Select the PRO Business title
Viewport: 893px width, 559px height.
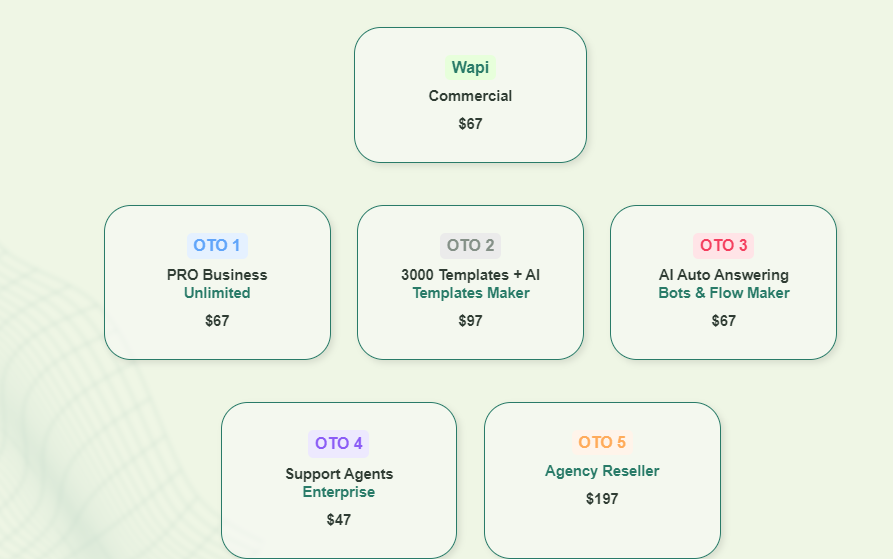coord(217,275)
